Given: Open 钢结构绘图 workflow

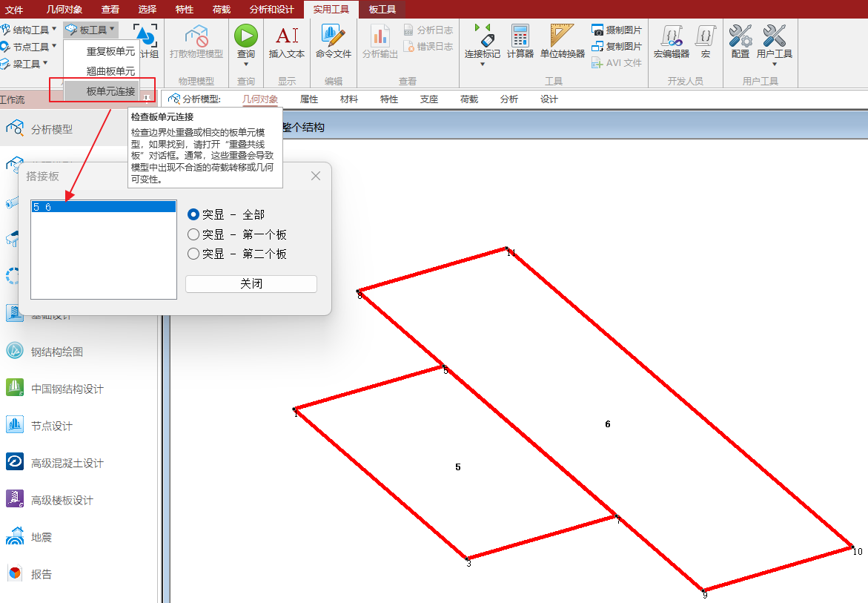Looking at the screenshot, I should 44,352.
